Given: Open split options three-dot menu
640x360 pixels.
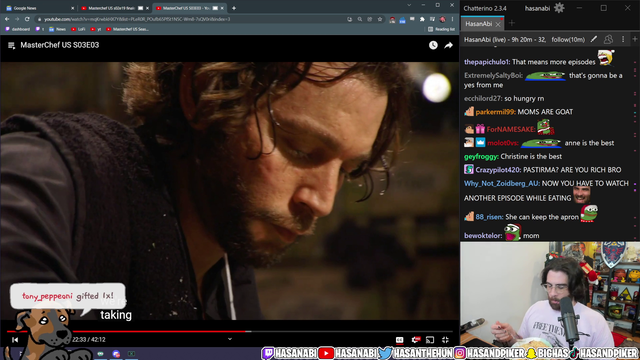Looking at the screenshot, I should [x=623, y=39].
